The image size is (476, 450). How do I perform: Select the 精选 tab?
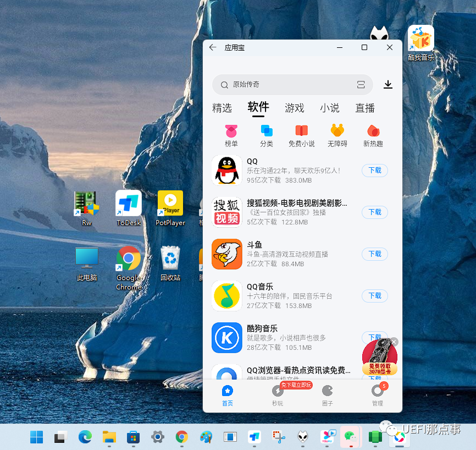tap(222, 108)
